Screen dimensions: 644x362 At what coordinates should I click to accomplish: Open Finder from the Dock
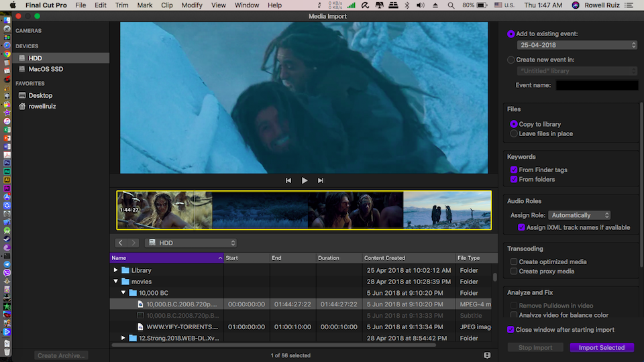tap(7, 20)
